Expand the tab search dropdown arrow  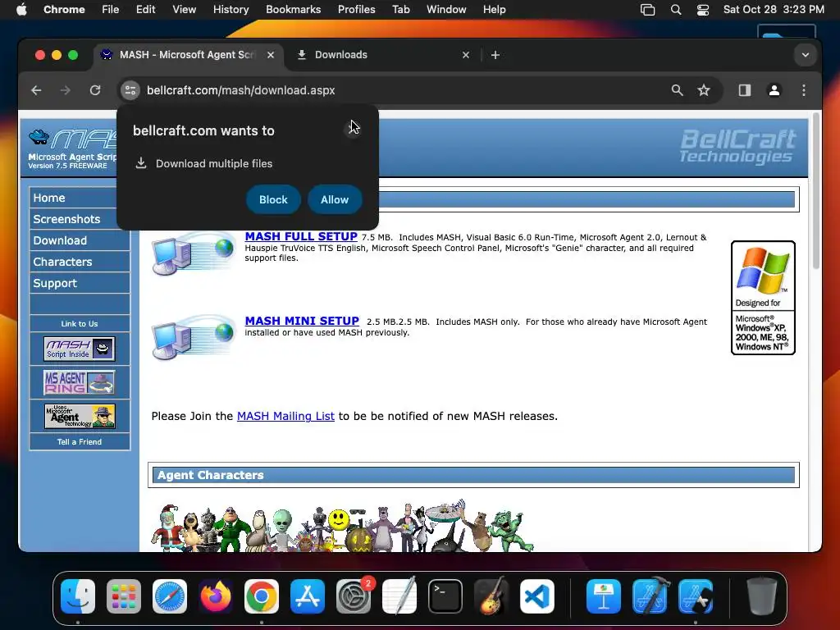(806, 55)
